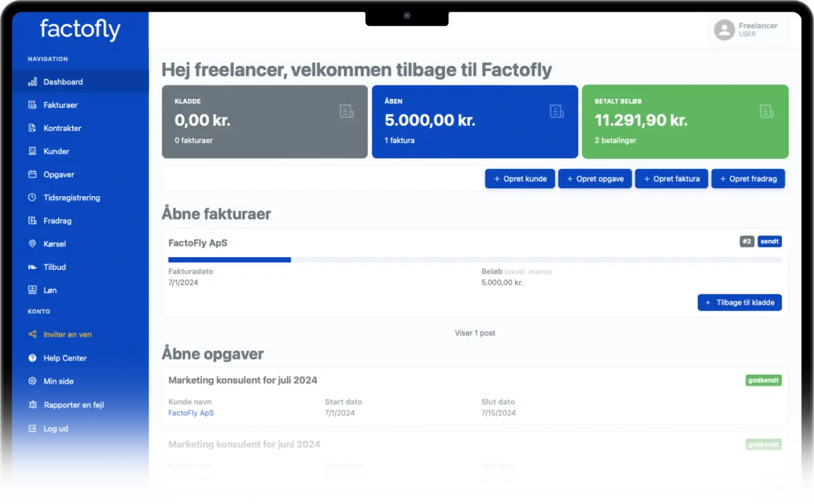The height and width of the screenshot is (504, 814).
Task: Click the invoice icon on Kladde card
Action: tap(347, 111)
